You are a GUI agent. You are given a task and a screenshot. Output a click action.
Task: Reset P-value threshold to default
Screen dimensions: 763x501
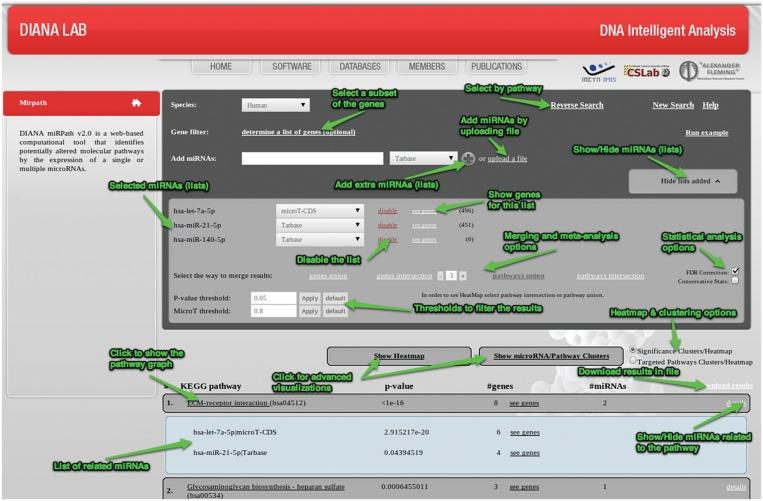click(x=335, y=298)
